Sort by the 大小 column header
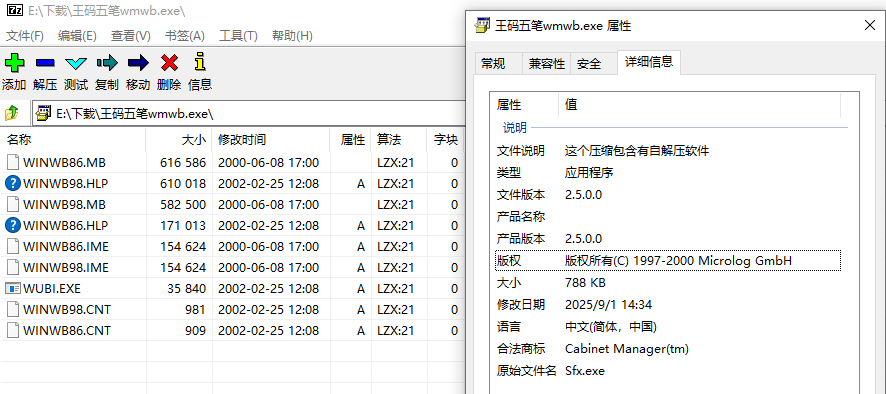The image size is (886, 394). pos(179,140)
